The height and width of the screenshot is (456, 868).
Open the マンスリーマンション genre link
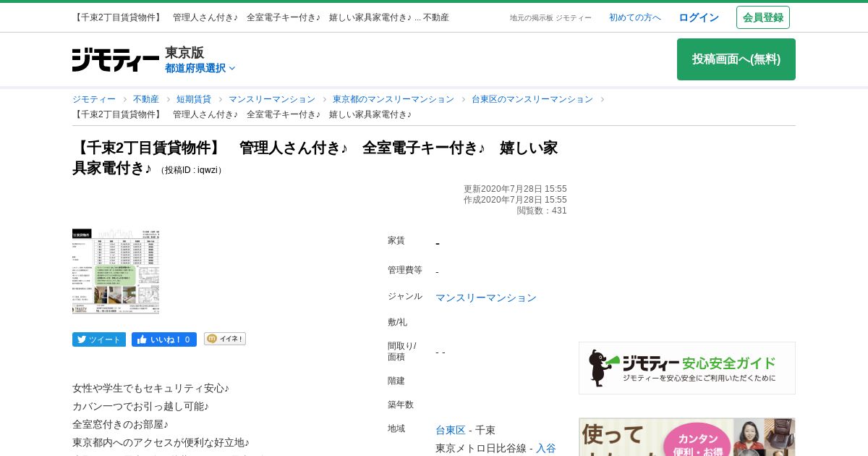point(486,297)
